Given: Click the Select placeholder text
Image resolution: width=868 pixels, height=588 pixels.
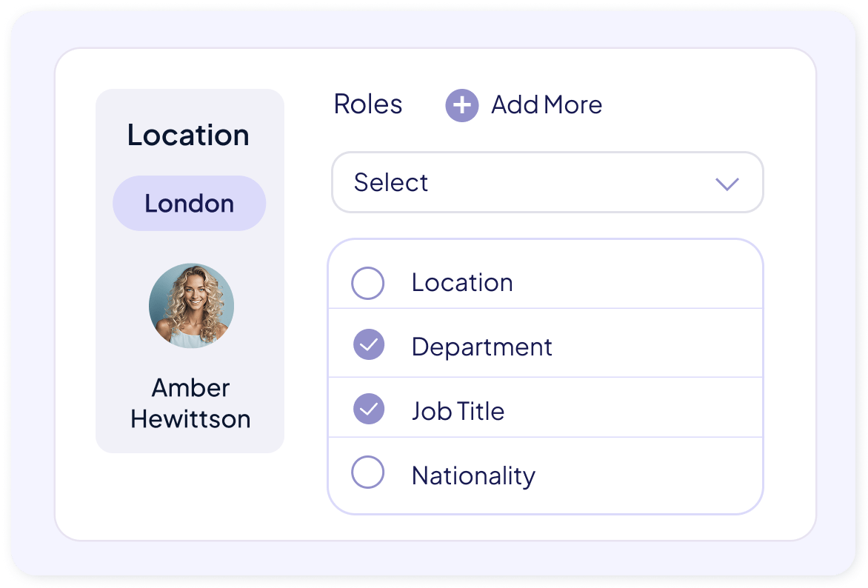Looking at the screenshot, I should point(391,183).
